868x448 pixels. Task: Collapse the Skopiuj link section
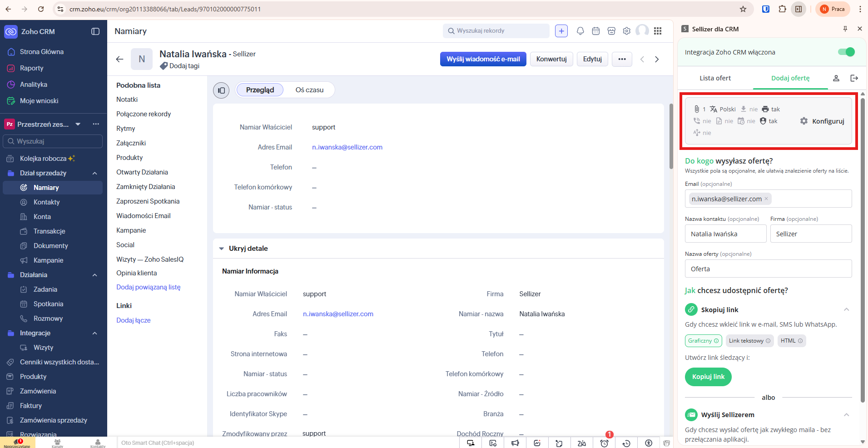coord(846,310)
